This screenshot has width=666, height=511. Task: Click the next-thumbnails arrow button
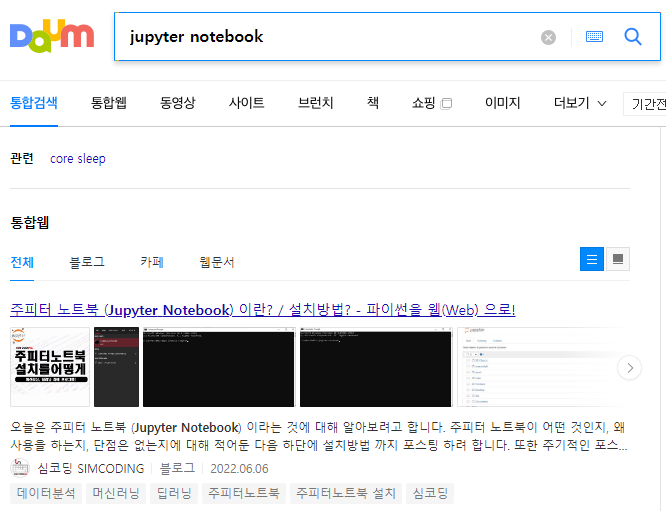(629, 368)
